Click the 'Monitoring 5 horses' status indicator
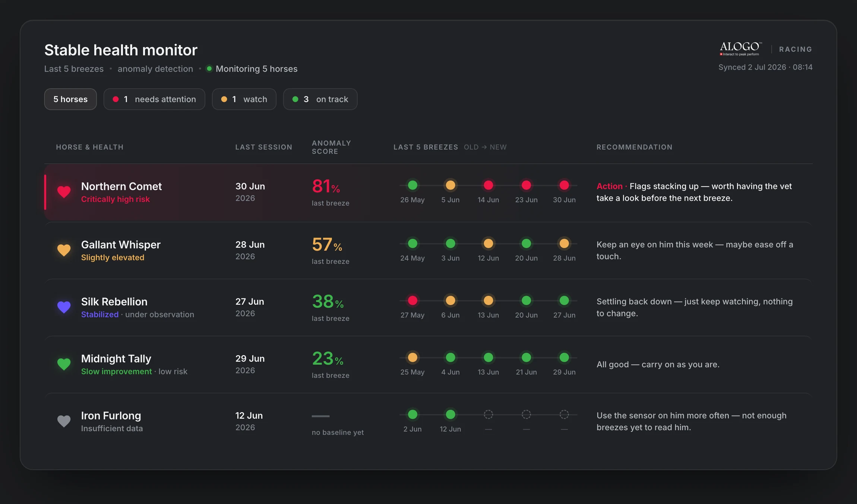857x504 pixels. [x=252, y=69]
